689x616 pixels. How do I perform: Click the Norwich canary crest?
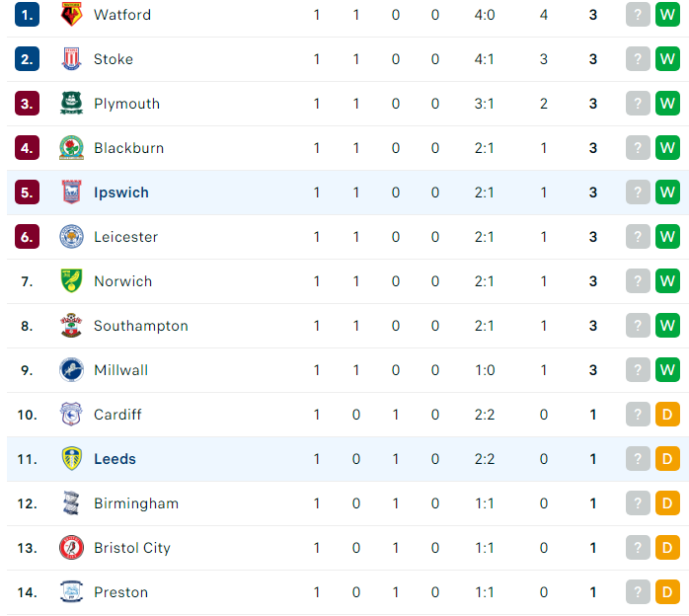pyautogui.click(x=71, y=280)
